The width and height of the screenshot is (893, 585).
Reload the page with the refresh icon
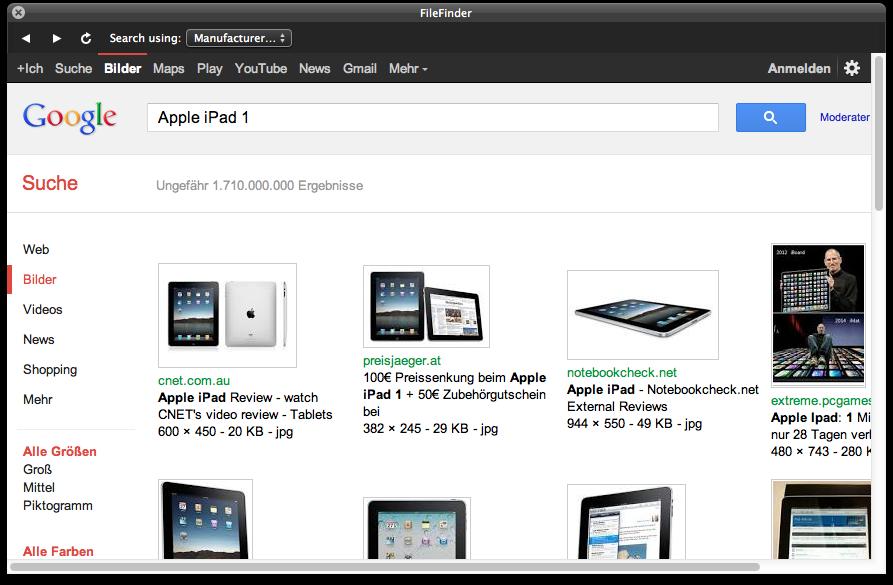[86, 38]
